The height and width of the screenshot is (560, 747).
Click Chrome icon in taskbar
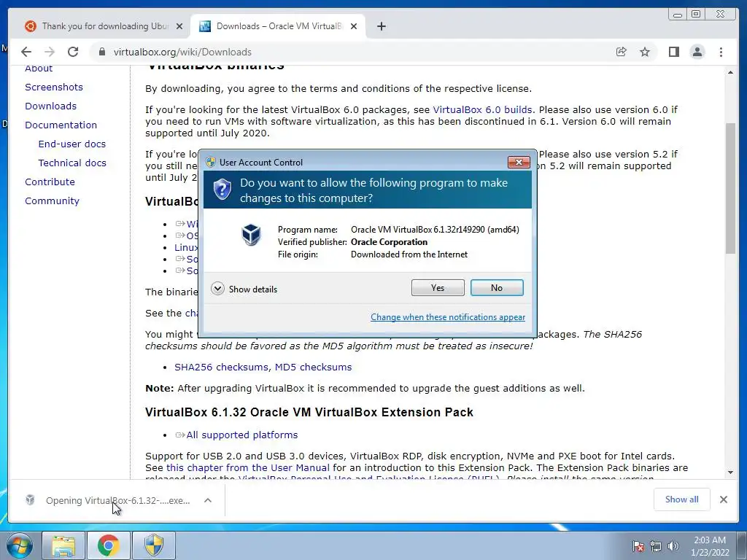[108, 545]
